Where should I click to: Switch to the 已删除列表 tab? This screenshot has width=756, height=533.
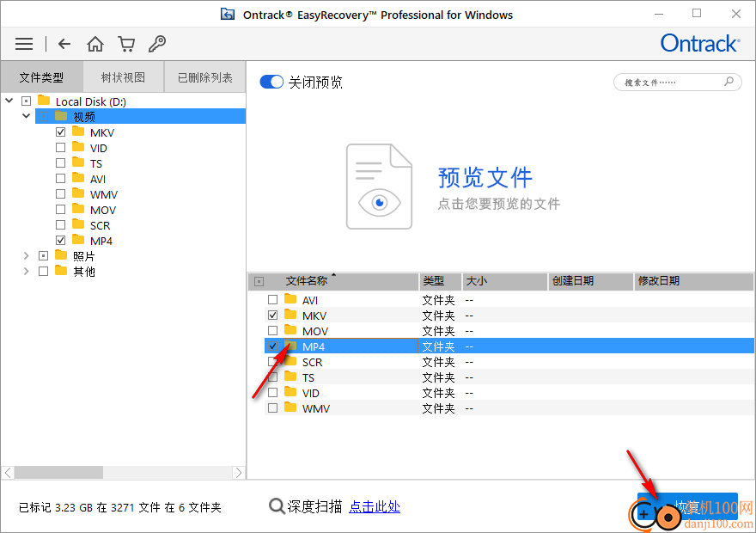205,77
